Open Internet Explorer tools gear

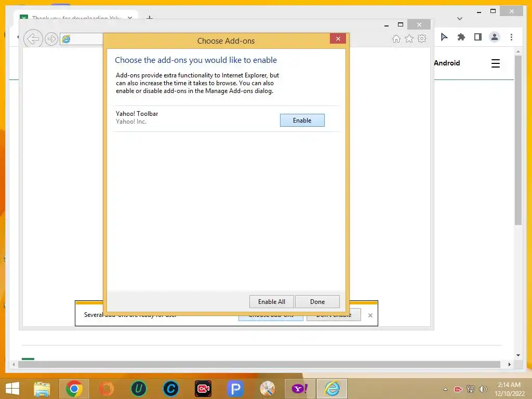422,38
